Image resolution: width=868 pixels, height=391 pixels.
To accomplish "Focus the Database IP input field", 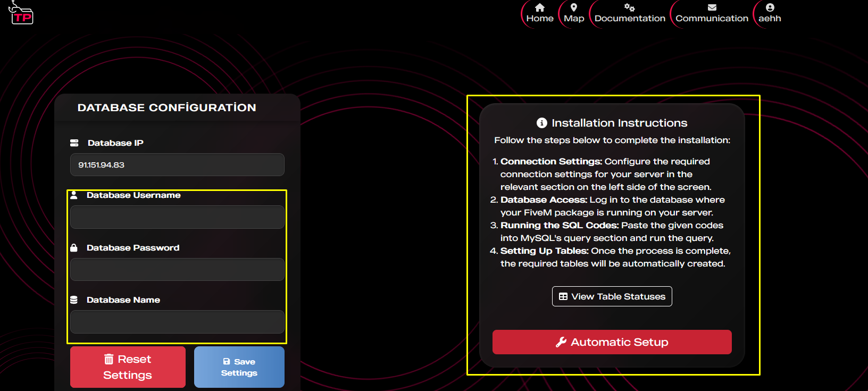I will click(177, 165).
